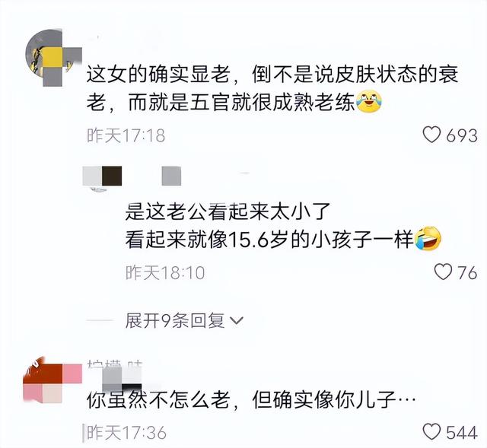Click the 昨天18:10 timestamp

point(165,272)
